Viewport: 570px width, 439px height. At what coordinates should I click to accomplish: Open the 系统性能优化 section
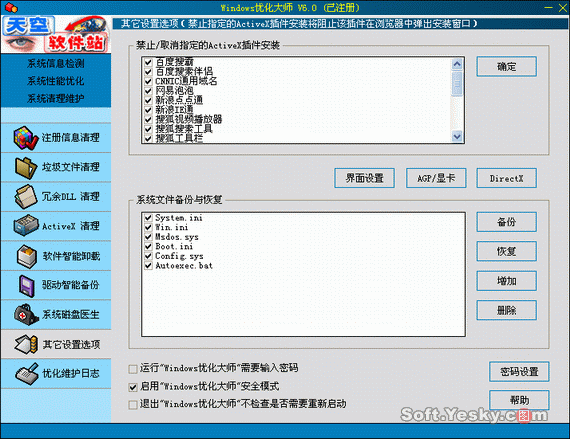click(x=56, y=81)
